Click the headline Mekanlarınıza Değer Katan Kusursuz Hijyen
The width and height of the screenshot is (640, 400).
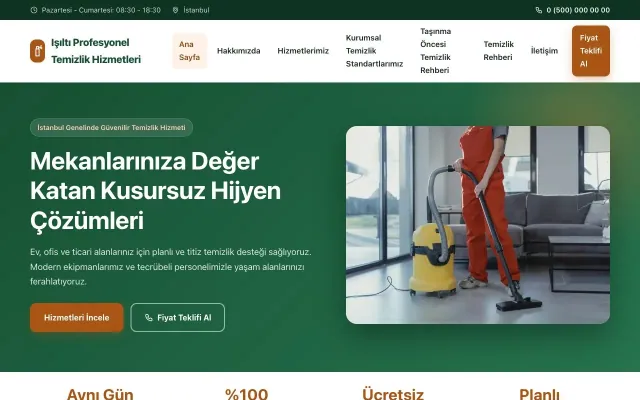156,191
